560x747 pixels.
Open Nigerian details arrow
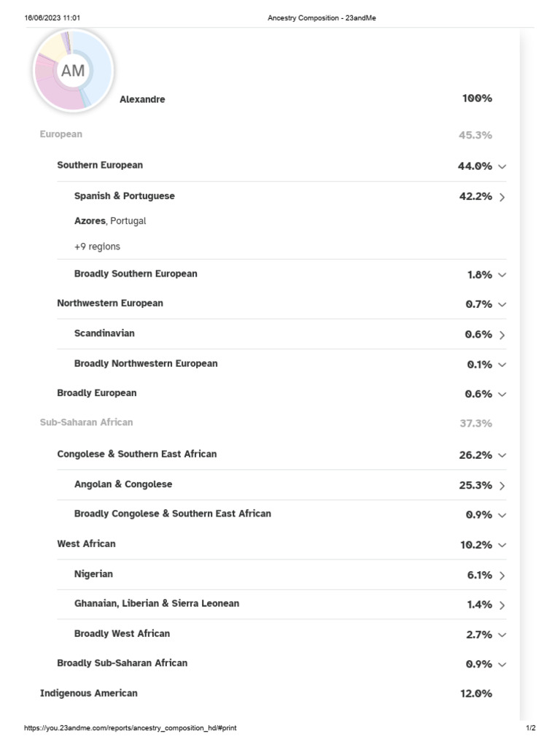502,576
